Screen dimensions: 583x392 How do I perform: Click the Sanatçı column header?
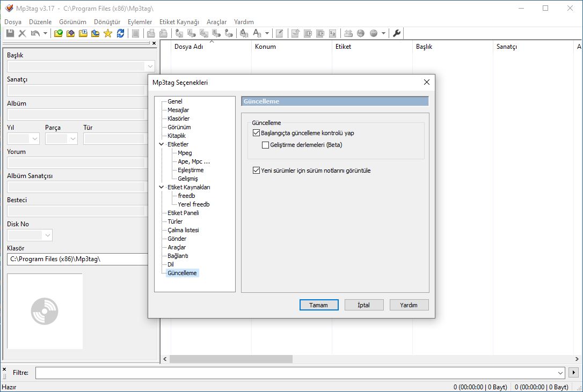(x=533, y=47)
